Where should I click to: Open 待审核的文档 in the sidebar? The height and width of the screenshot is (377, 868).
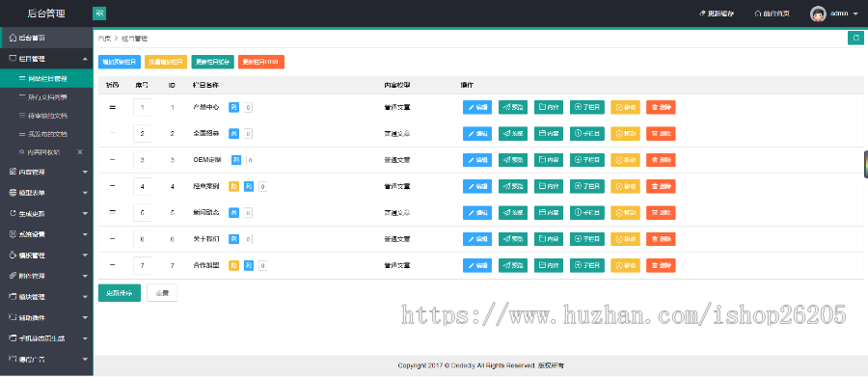click(x=46, y=116)
